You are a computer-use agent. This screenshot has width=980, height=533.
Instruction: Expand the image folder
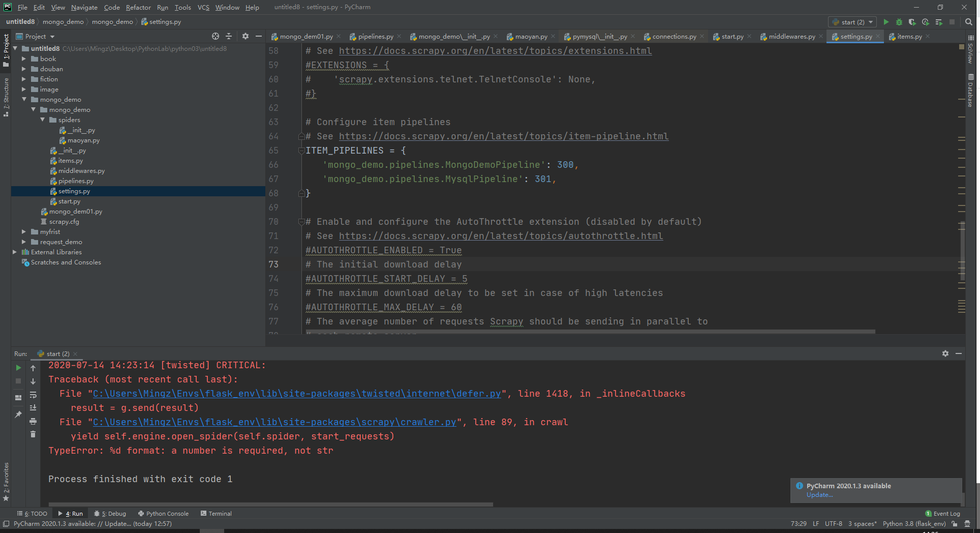24,90
